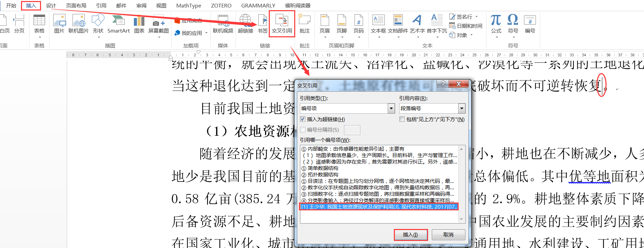
Task: Open the Office Store add-ins
Action: click(188, 21)
